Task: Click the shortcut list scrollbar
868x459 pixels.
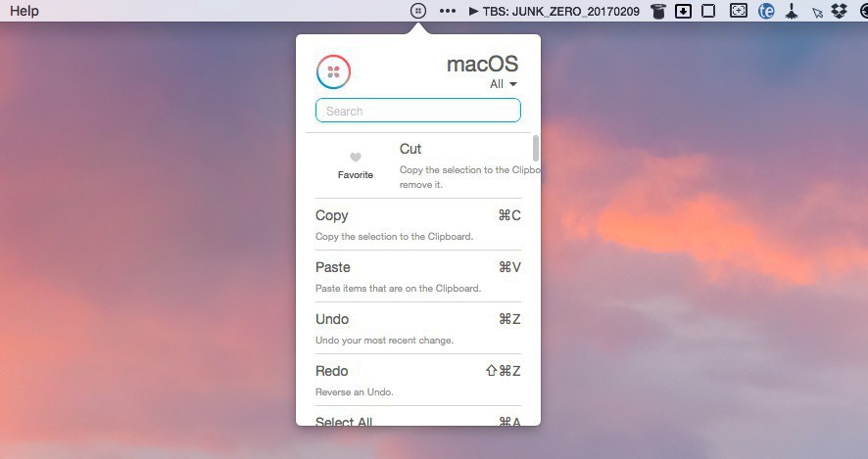Action: click(x=535, y=148)
